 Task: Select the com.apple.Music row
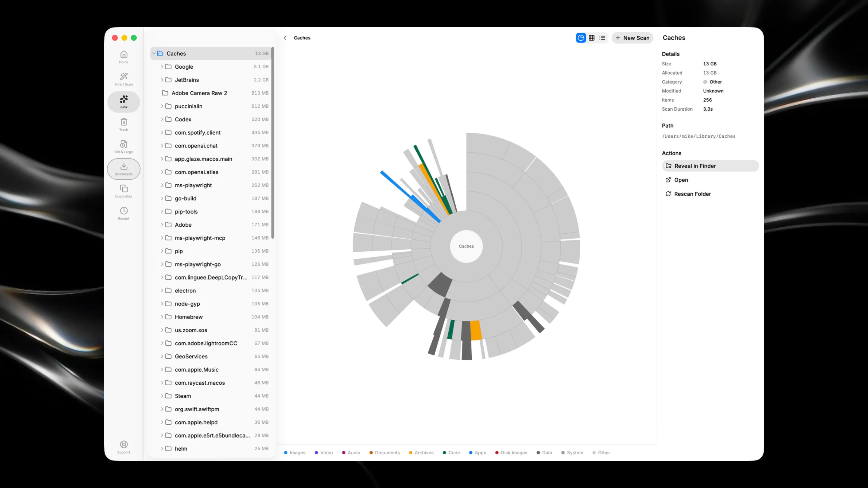pyautogui.click(x=211, y=370)
